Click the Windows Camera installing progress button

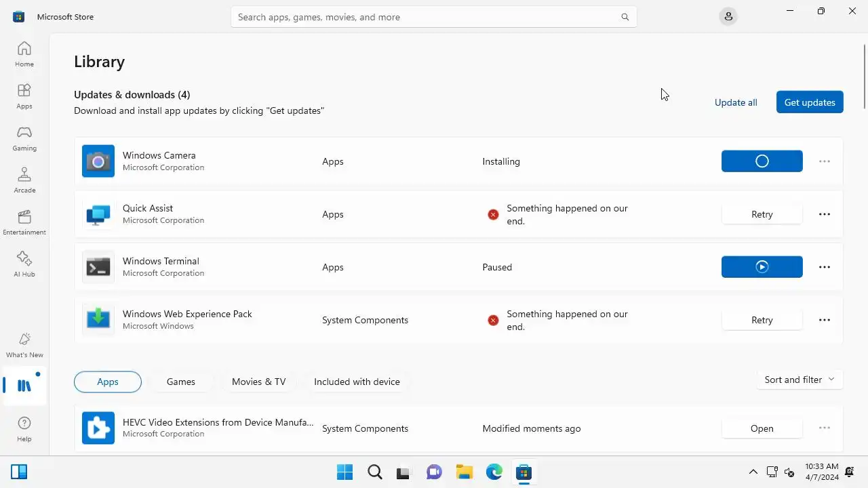click(762, 161)
